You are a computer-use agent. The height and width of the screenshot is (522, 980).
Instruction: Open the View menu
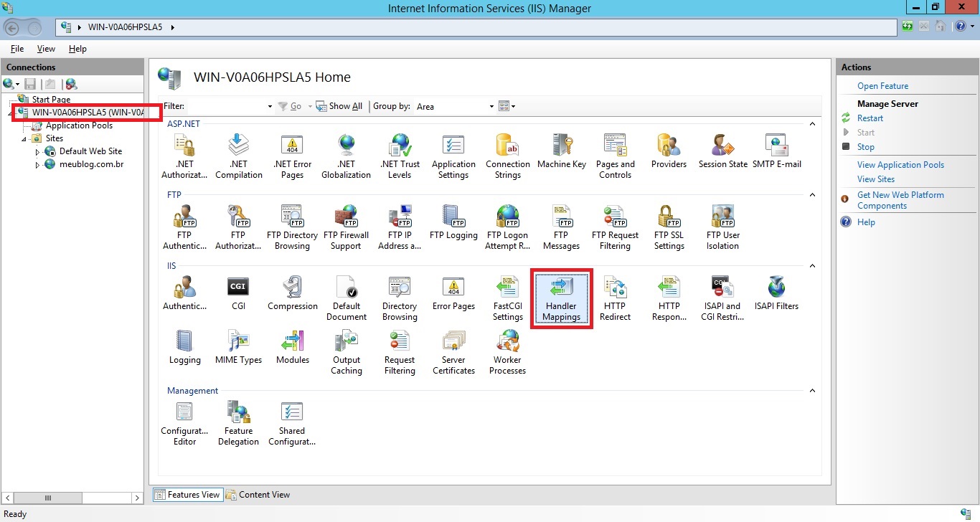coord(46,49)
